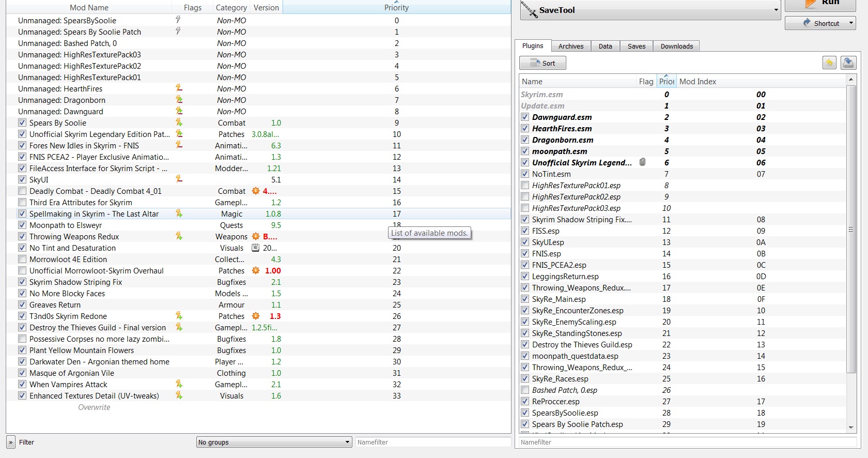Enable Possessive Corpses mod checkbox
Screen dimensions: 868x458
tap(22, 339)
